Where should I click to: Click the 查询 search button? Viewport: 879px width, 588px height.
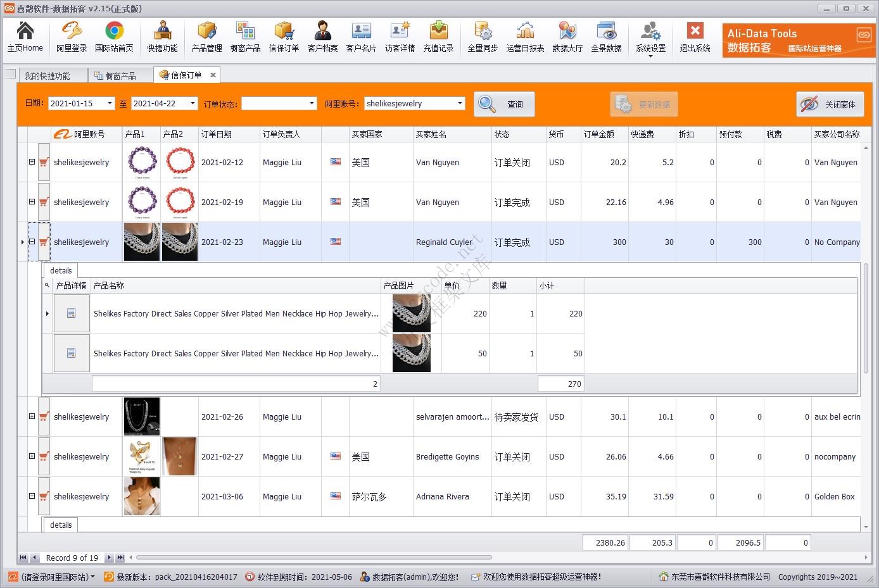click(x=504, y=104)
